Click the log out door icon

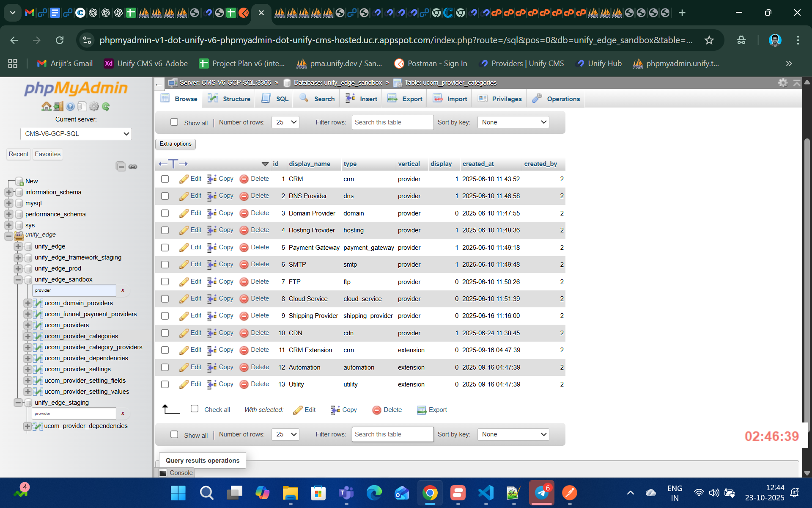[58, 107]
